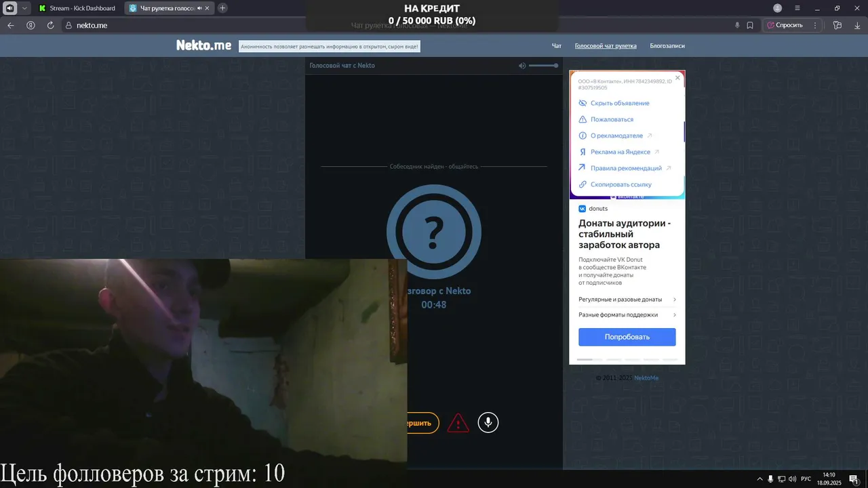Click the browser sound indicator icon
This screenshot has height=488, width=868.
click(x=9, y=8)
